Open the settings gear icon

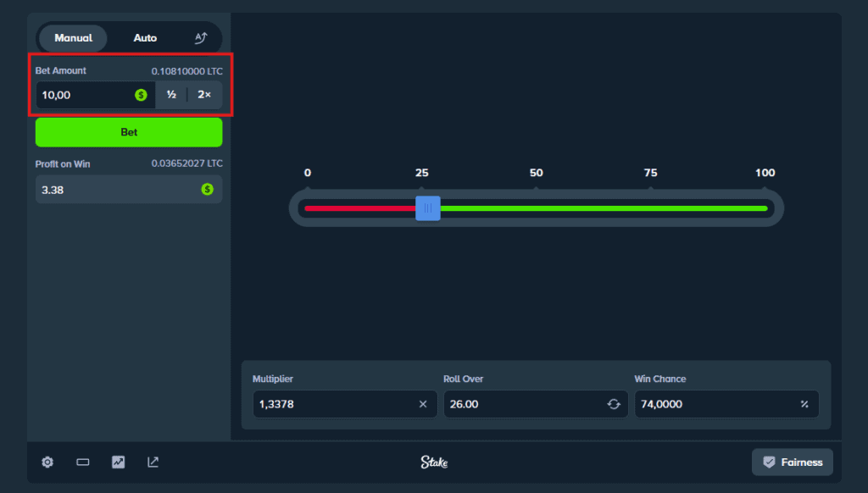point(47,463)
